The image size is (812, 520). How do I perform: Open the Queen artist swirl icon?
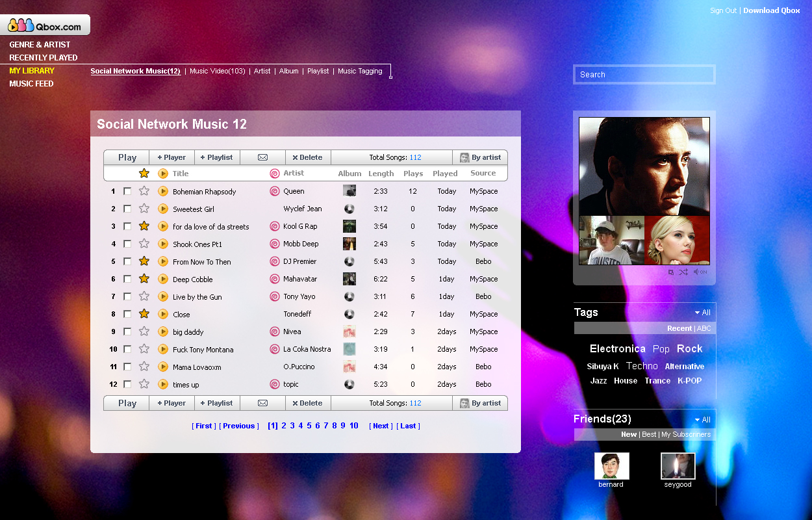point(275,191)
